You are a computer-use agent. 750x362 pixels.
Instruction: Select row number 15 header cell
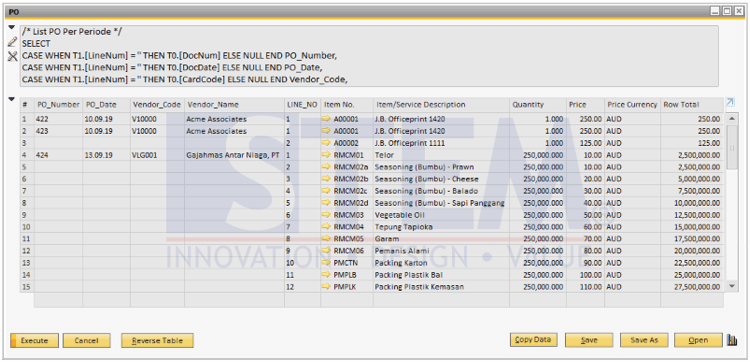click(27, 286)
